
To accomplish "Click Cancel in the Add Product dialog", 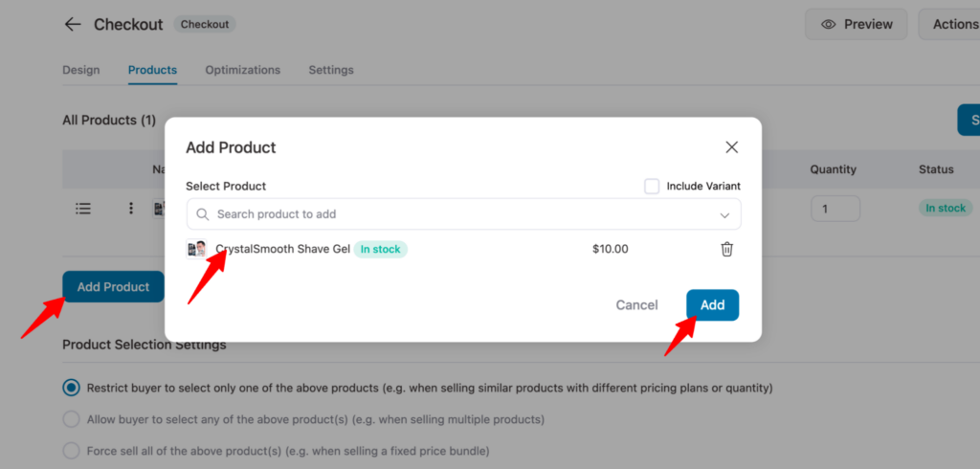I will point(636,305).
